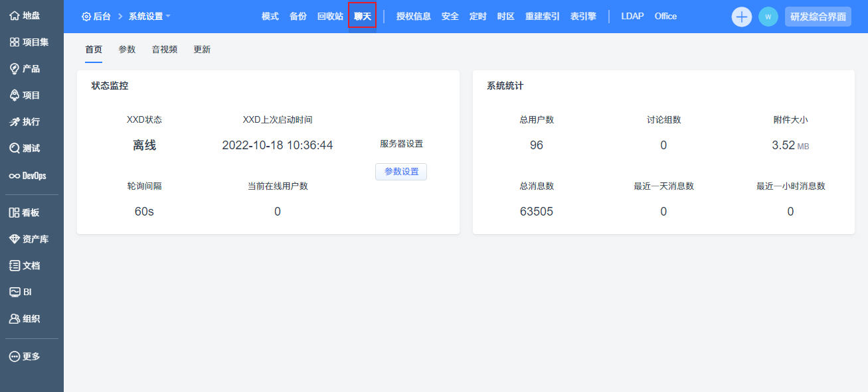Screen dimensions: 868x392
Task: Expand the 系统设置 dropdown
Action: click(x=149, y=17)
